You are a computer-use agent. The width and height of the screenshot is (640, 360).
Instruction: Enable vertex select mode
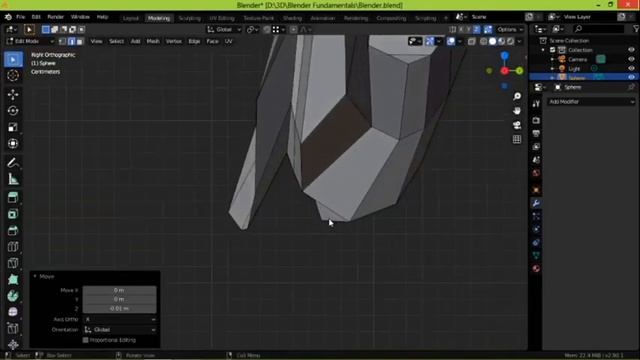point(62,41)
